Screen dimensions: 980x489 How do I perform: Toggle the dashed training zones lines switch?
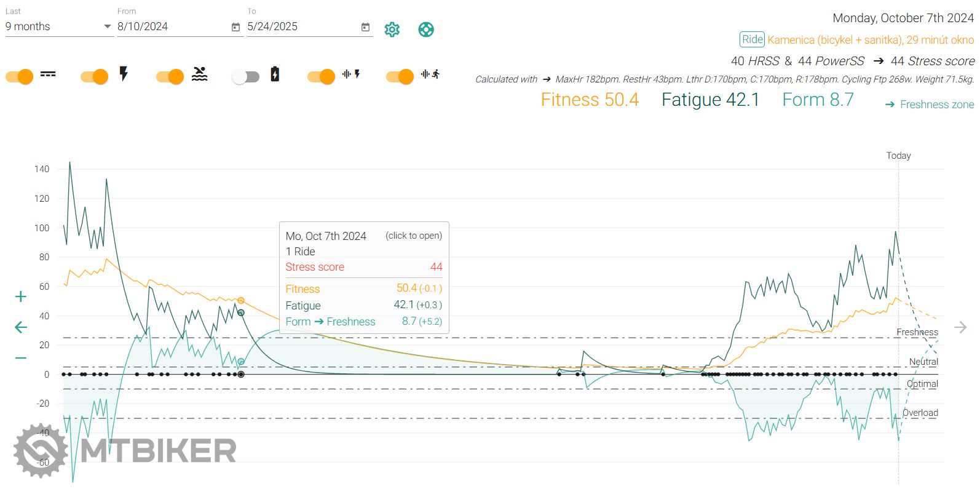tap(20, 76)
